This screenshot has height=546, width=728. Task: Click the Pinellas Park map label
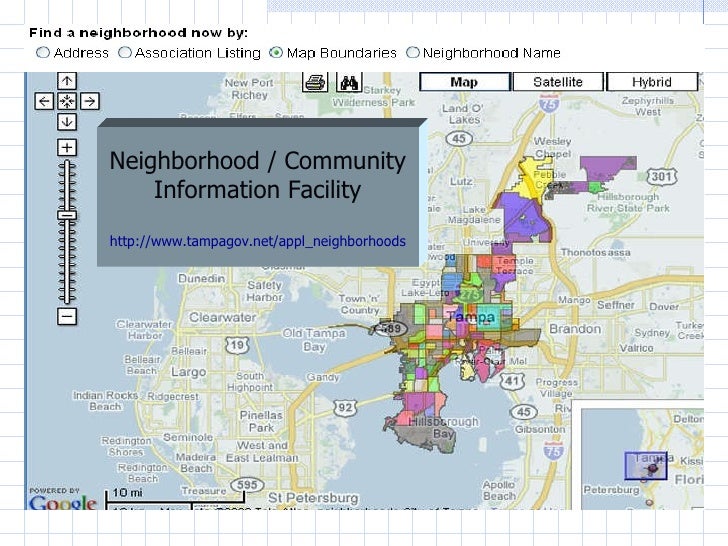click(x=261, y=421)
